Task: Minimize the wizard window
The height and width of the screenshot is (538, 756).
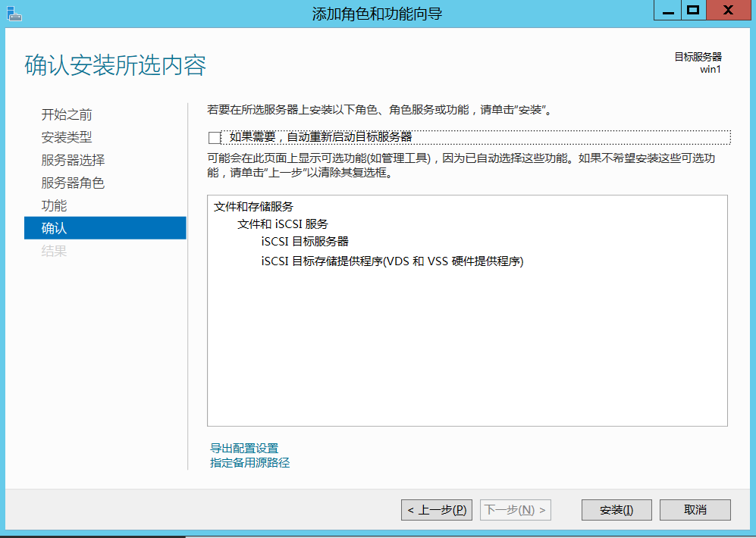Action: (668, 10)
